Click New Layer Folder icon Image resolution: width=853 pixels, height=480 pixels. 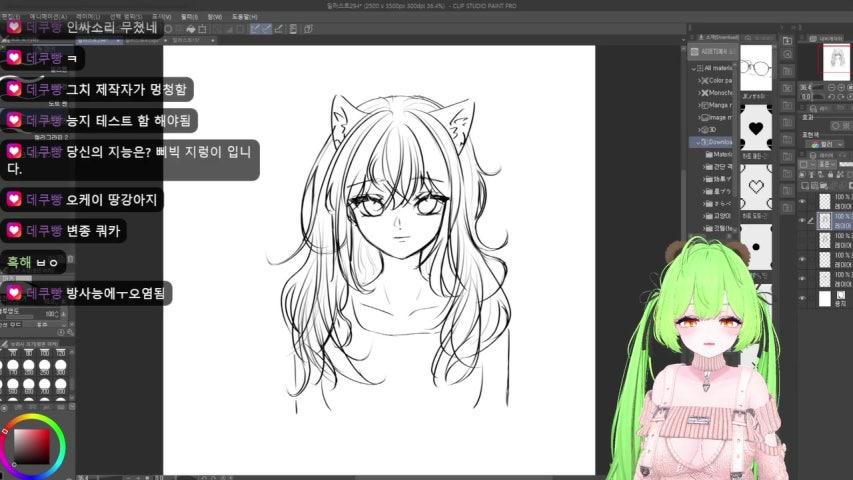[824, 186]
